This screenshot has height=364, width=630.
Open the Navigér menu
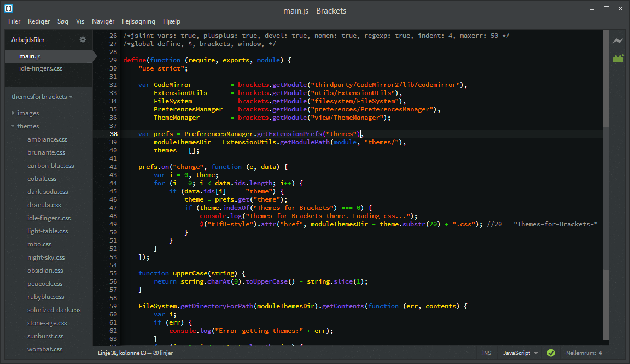coord(103,21)
